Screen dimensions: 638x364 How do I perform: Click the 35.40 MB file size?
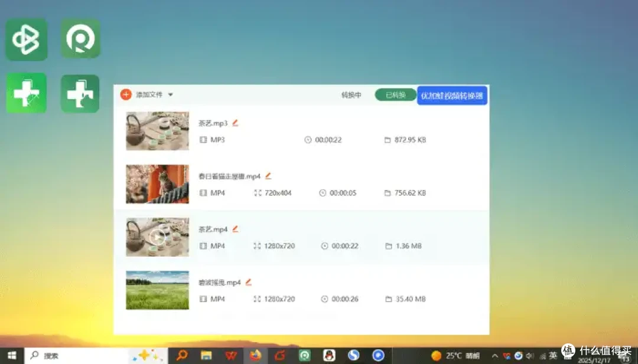pos(411,299)
